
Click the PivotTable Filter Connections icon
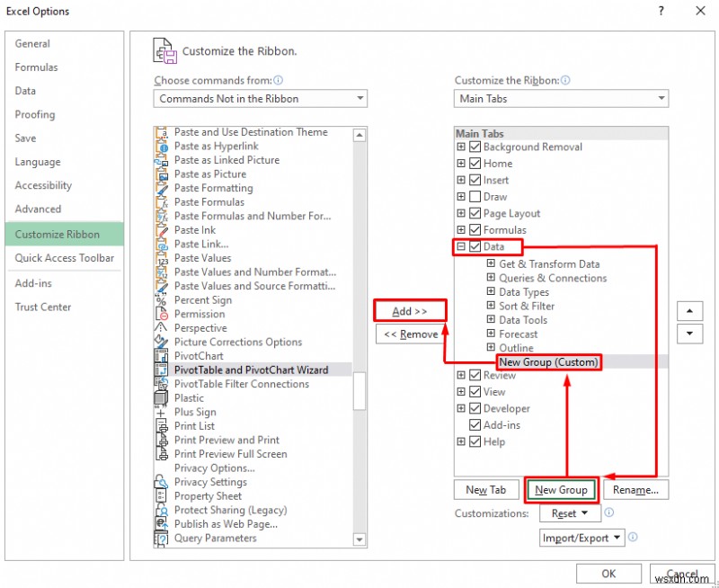click(162, 384)
